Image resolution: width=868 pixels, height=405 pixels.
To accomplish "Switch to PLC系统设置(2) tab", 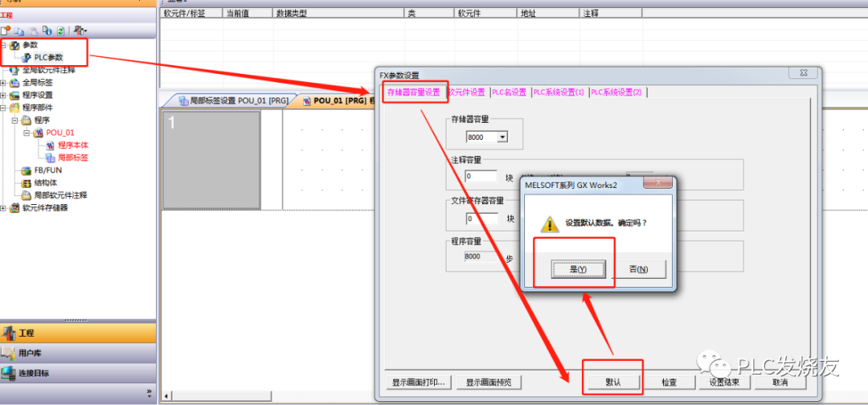I will click(616, 92).
